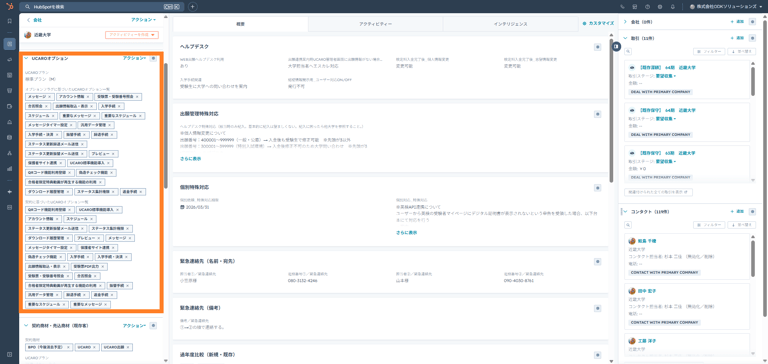768x364 pixels.
Task: Click フィルター button in 取引 panel
Action: pos(708,51)
